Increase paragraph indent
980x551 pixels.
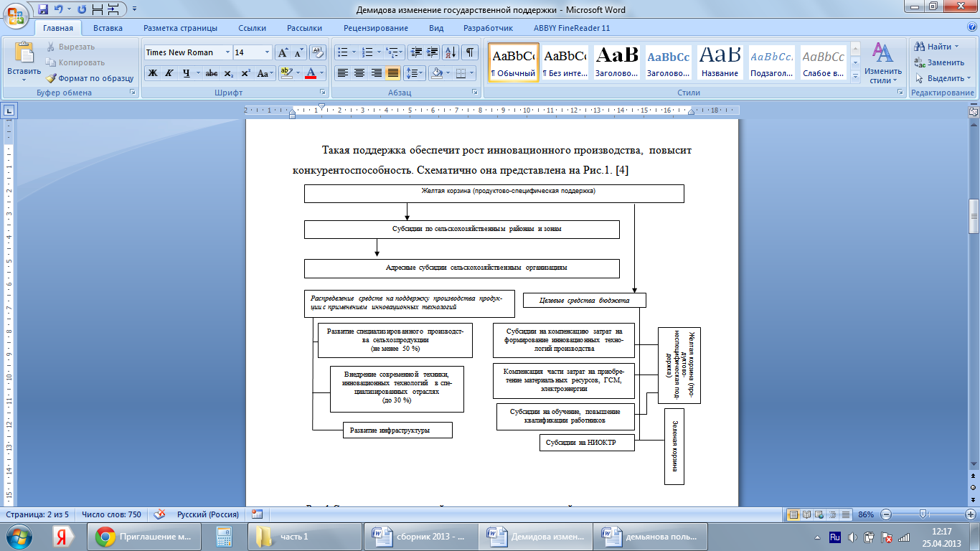[x=432, y=52]
